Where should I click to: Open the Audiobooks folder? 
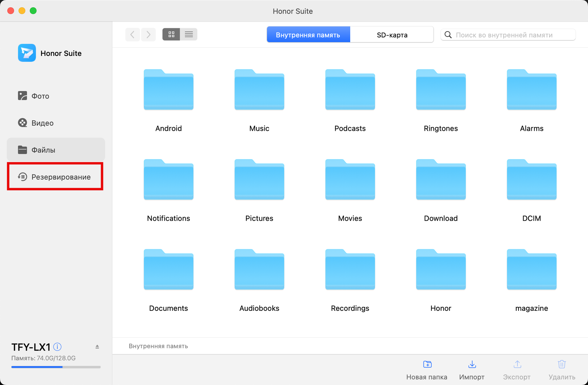259,270
